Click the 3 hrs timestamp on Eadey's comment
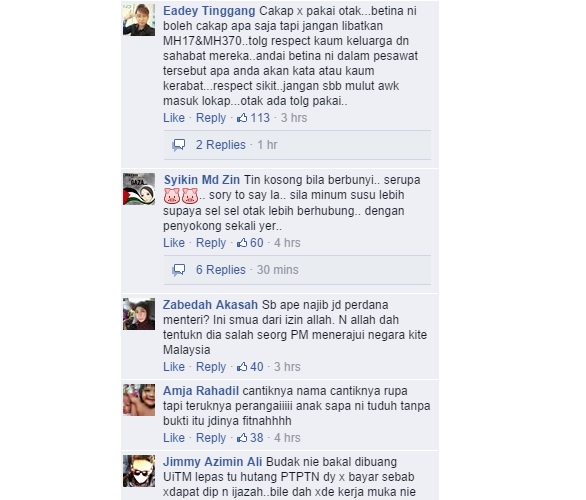 294,118
